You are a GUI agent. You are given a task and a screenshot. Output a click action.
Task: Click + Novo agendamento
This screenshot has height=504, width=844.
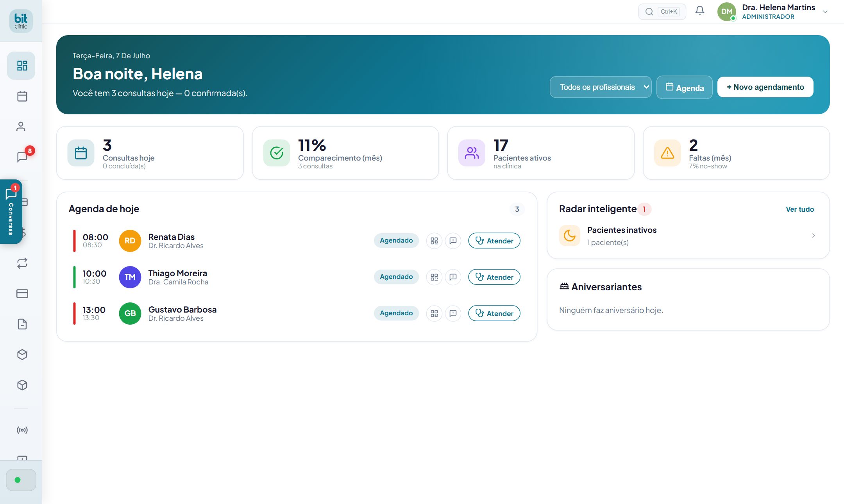click(x=765, y=87)
